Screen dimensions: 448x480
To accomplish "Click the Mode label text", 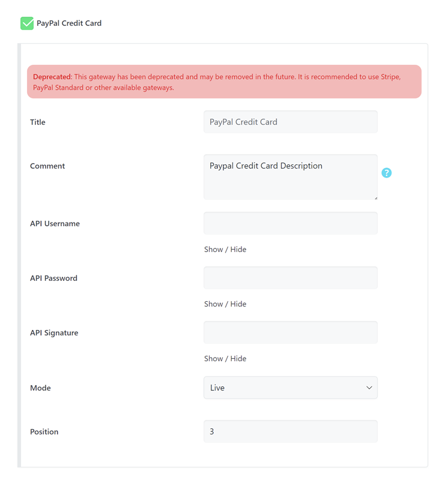I will (x=40, y=388).
